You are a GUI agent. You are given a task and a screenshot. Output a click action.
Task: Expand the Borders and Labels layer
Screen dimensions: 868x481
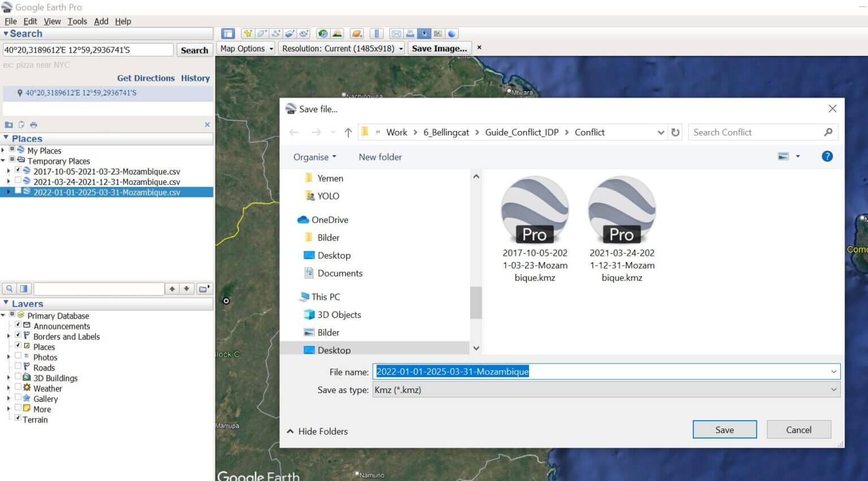[x=8, y=336]
